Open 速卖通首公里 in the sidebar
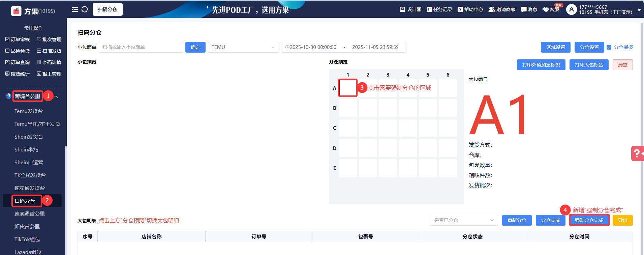 point(30,214)
